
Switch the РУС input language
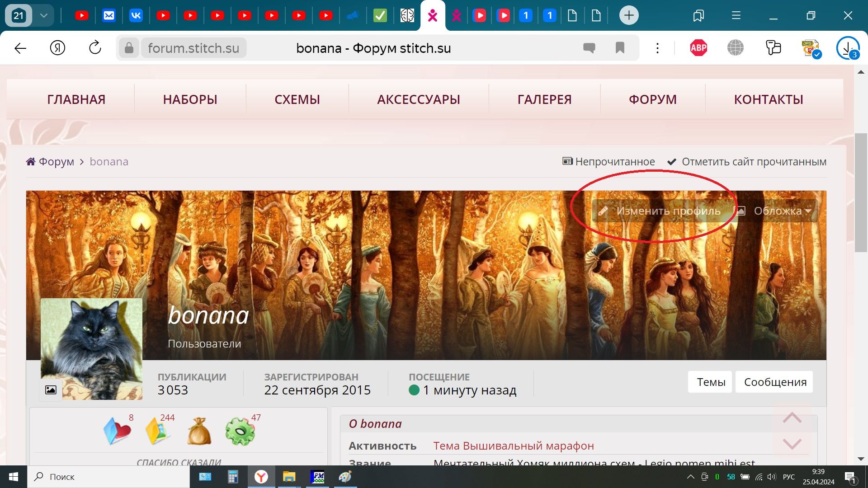pos(788,477)
